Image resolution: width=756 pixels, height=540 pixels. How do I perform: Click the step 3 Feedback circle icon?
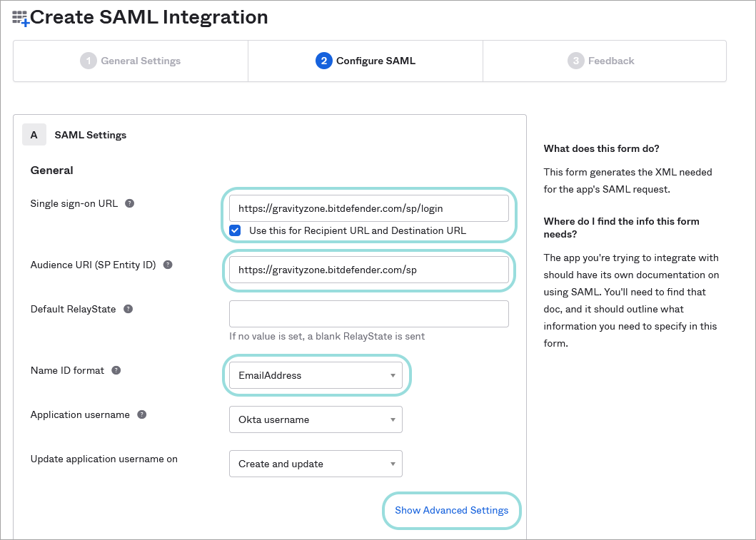[575, 61]
